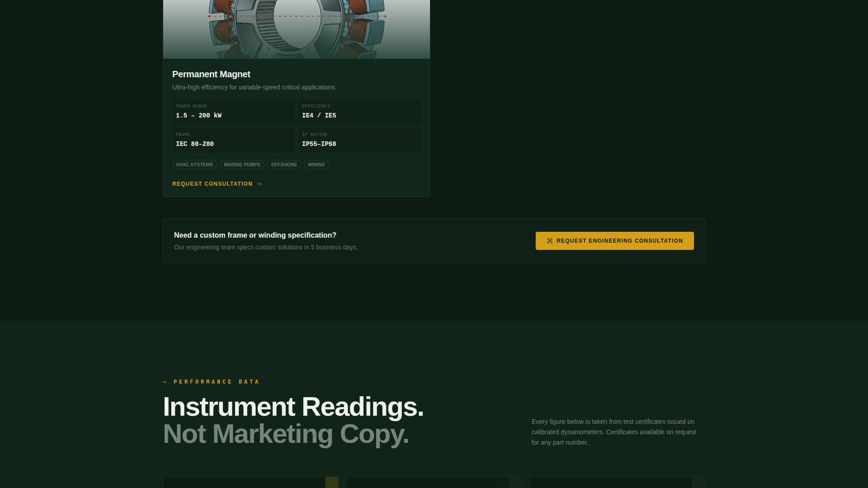Click the IP RATING IP55-IP68 spec box

point(359,140)
